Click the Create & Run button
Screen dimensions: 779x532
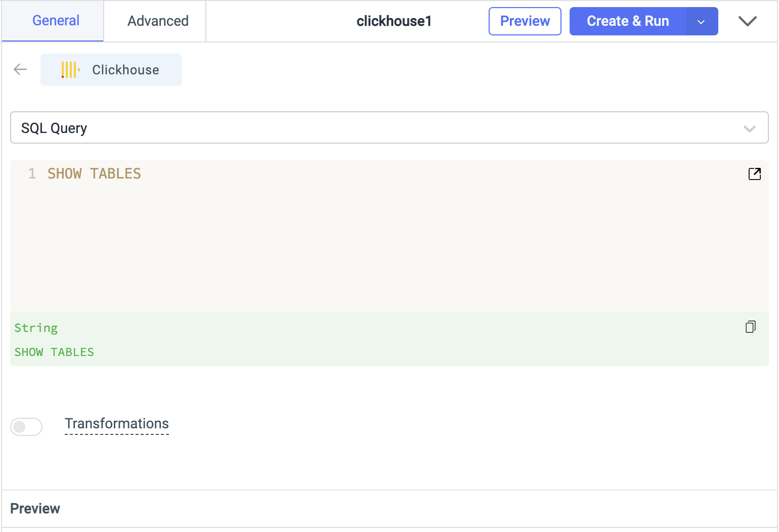point(627,21)
